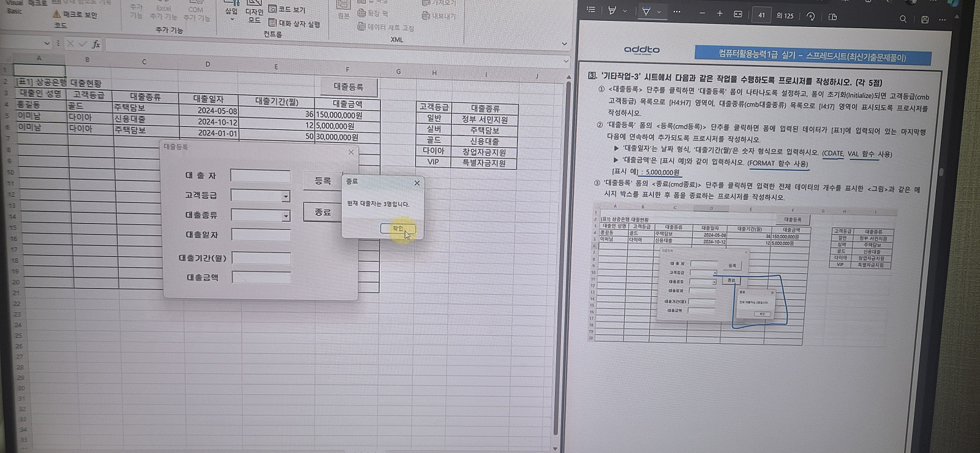The height and width of the screenshot is (453, 980).
Task: Click 대화 상자 실행 in the ribbon
Action: click(294, 23)
